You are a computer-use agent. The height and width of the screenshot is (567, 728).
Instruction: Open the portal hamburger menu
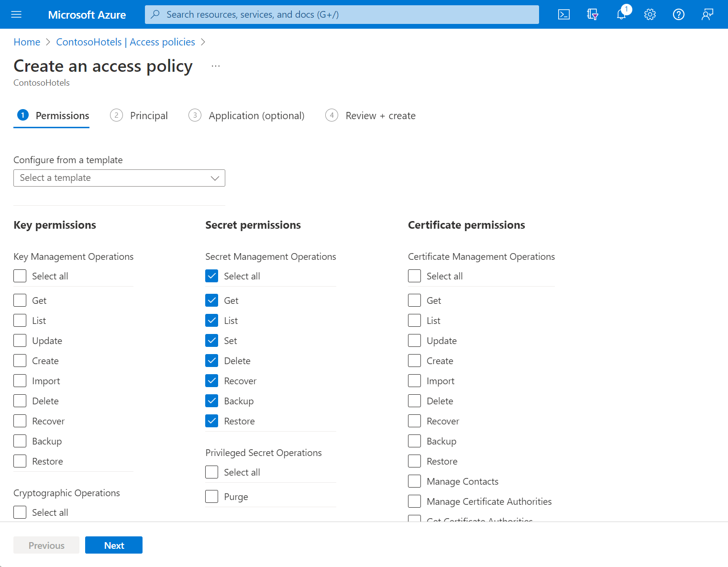pyautogui.click(x=16, y=14)
